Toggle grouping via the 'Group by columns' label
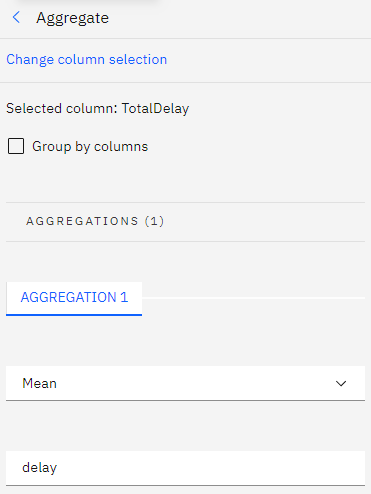Image resolution: width=371 pixels, height=494 pixels. [x=90, y=147]
